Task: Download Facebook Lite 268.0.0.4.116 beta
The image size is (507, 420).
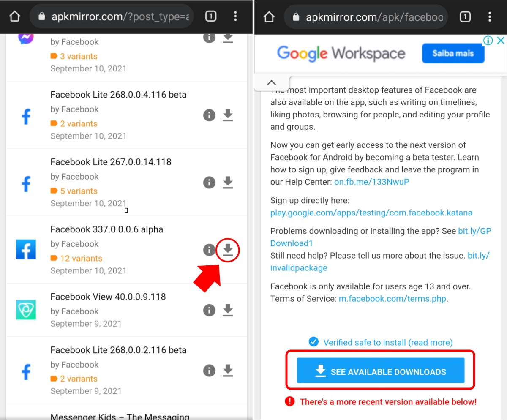Action: pos(228,115)
